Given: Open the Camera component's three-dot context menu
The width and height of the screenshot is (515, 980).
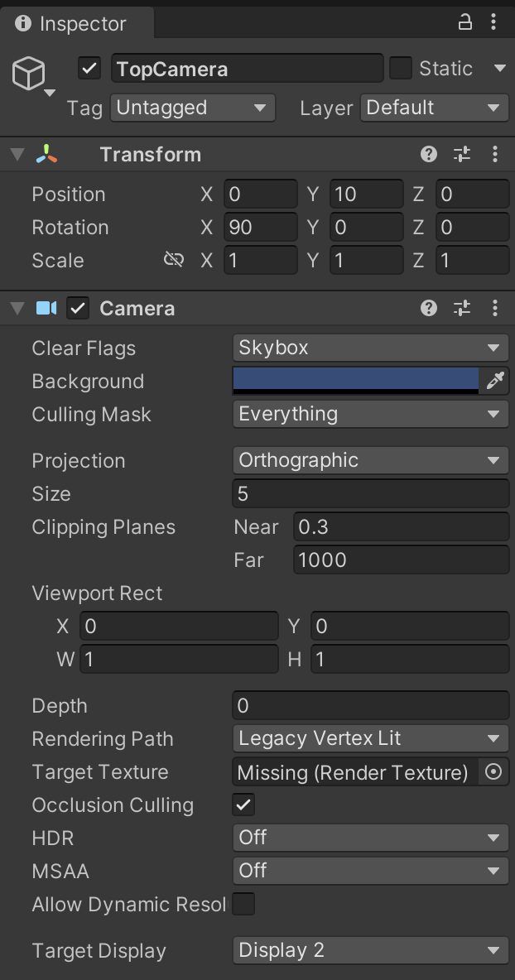Looking at the screenshot, I should point(495,308).
